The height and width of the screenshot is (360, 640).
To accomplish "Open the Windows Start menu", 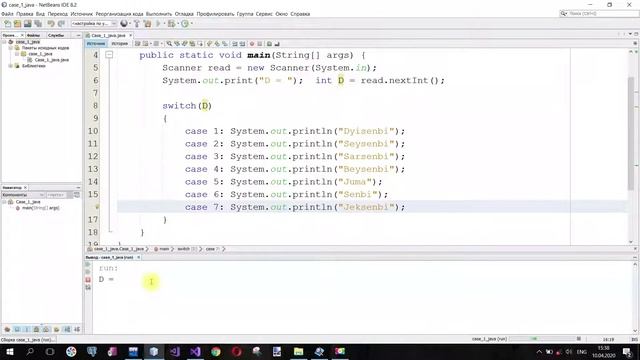I will coord(9,351).
